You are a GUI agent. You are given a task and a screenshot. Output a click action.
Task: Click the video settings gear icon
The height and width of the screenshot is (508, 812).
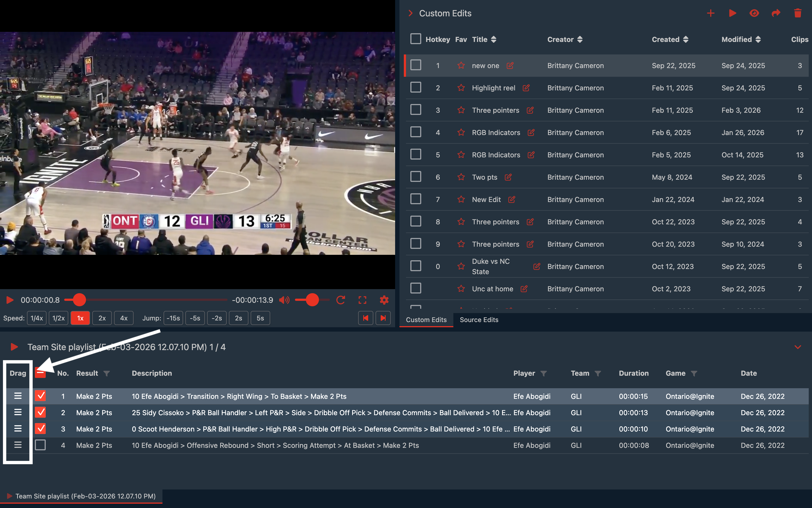point(384,300)
